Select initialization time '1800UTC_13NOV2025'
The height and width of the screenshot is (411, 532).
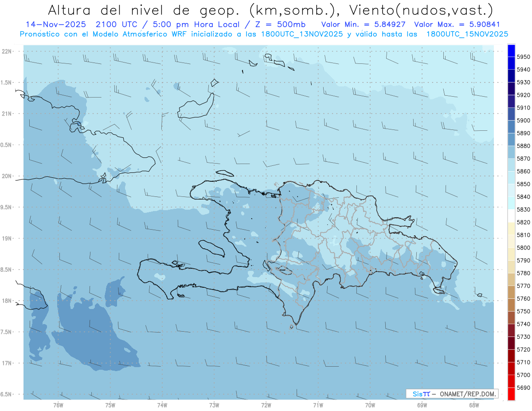click(301, 34)
